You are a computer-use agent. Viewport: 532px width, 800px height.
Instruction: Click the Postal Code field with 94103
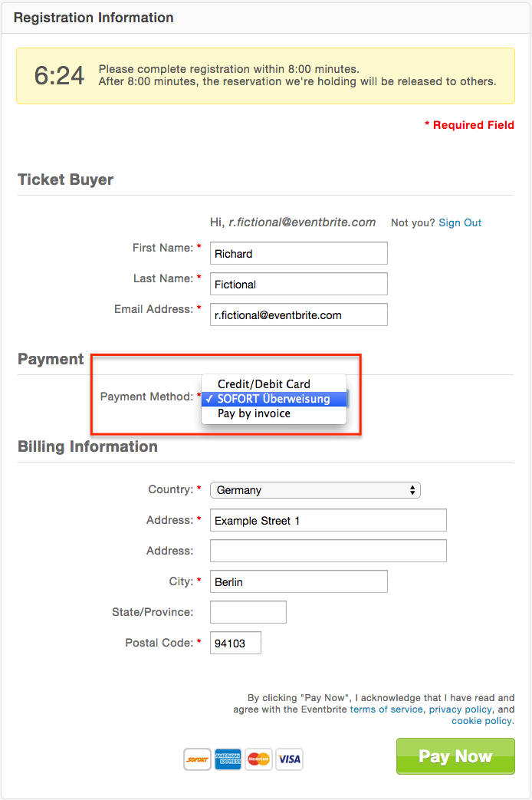pyautogui.click(x=235, y=643)
